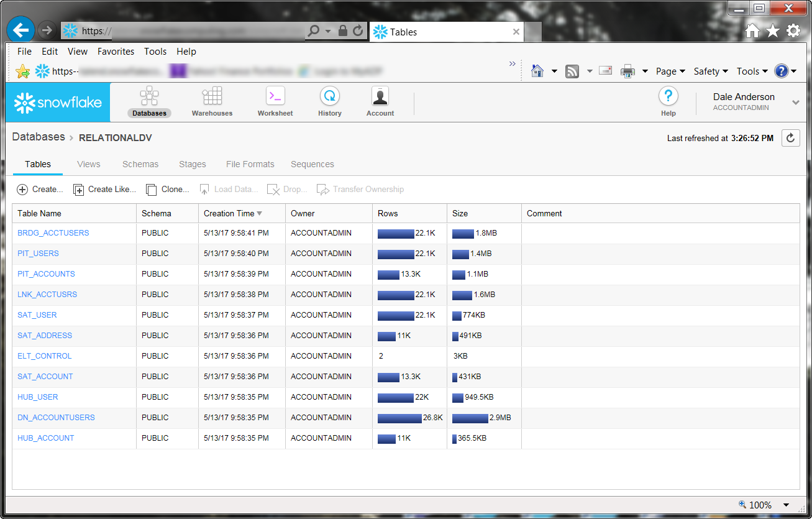
Task: Open the Account icon
Action: (x=380, y=97)
